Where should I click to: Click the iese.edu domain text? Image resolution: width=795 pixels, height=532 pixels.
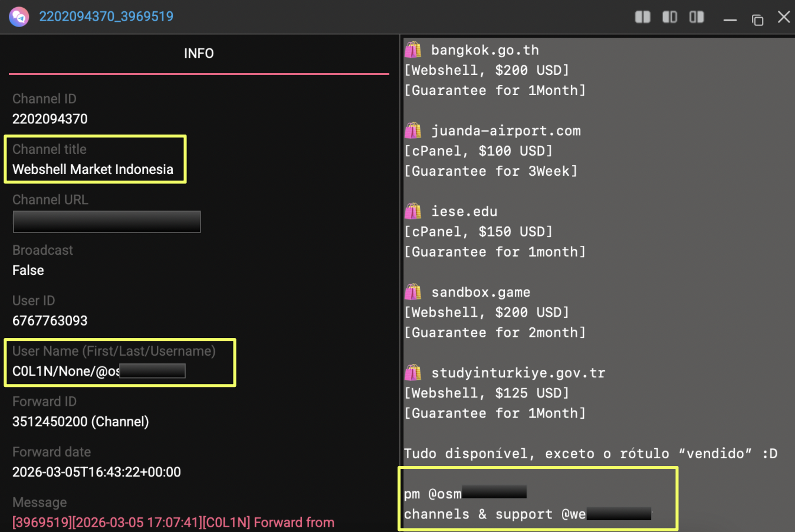click(465, 212)
